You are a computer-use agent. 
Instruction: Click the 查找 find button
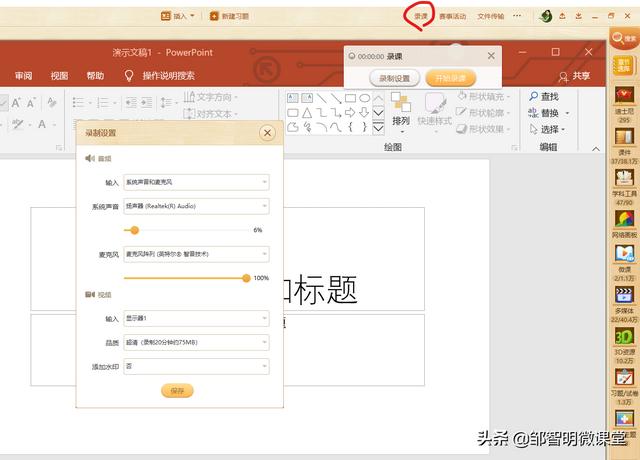(544, 96)
